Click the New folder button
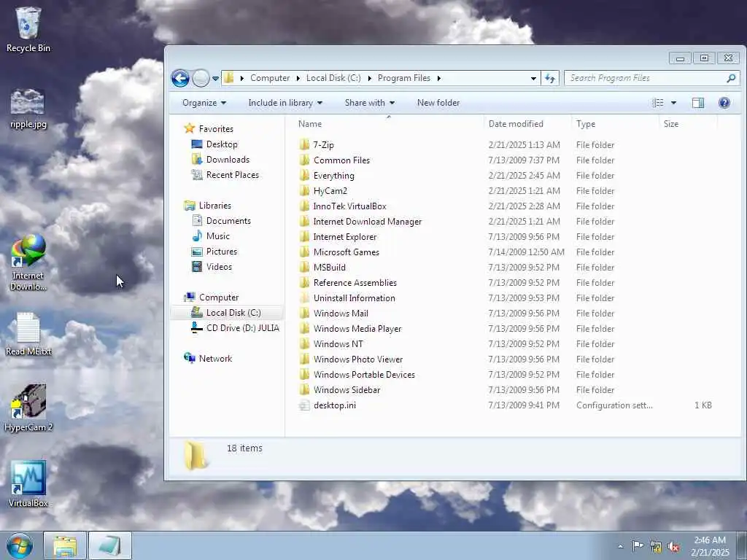Viewport: 747px width, 560px height. click(438, 103)
